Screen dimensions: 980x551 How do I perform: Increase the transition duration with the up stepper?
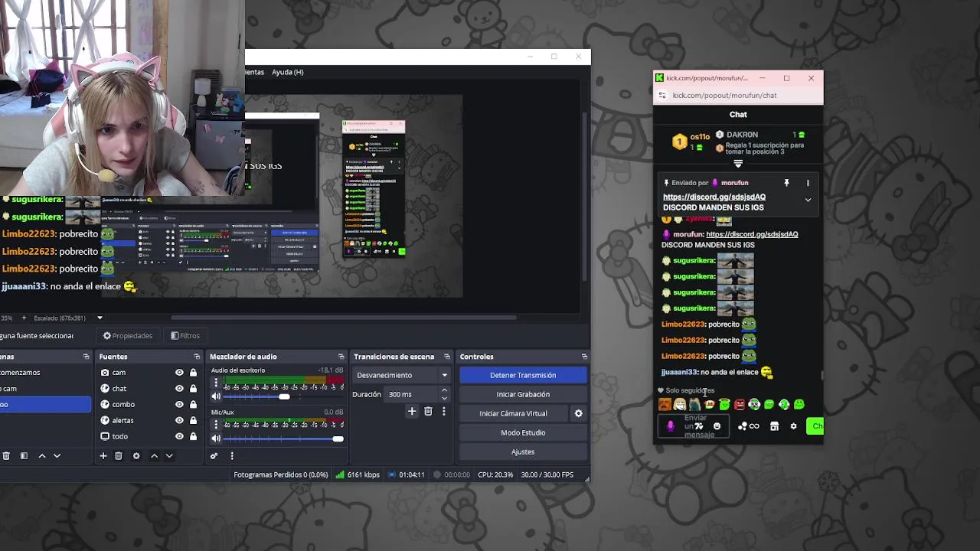pyautogui.click(x=444, y=391)
